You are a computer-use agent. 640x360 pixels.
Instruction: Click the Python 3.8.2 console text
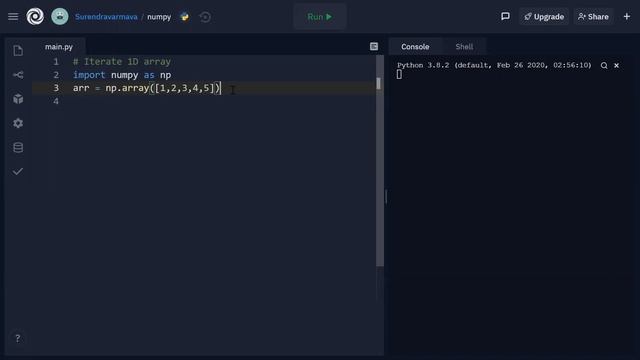coord(494,65)
